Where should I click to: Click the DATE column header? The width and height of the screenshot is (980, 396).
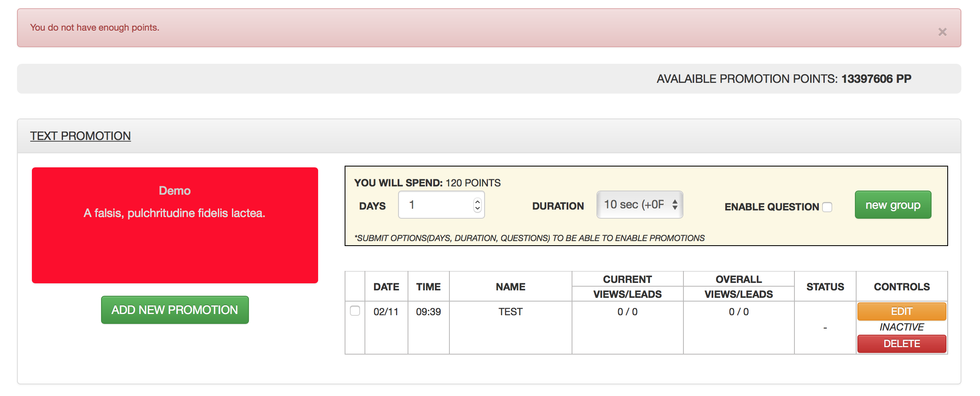pyautogui.click(x=386, y=287)
